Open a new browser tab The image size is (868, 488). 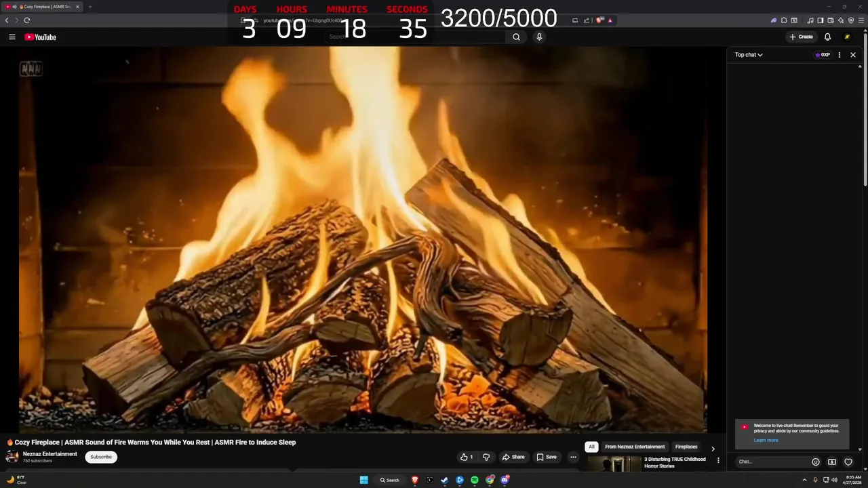[90, 7]
